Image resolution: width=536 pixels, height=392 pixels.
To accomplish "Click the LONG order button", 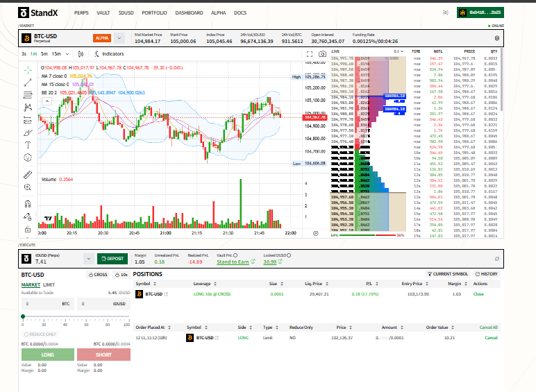I will click(x=48, y=355).
